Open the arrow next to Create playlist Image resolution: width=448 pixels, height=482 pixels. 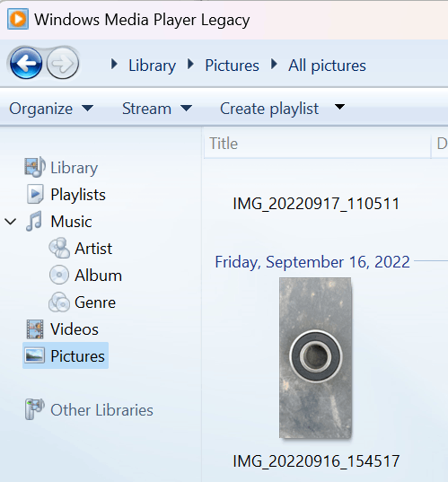click(339, 107)
